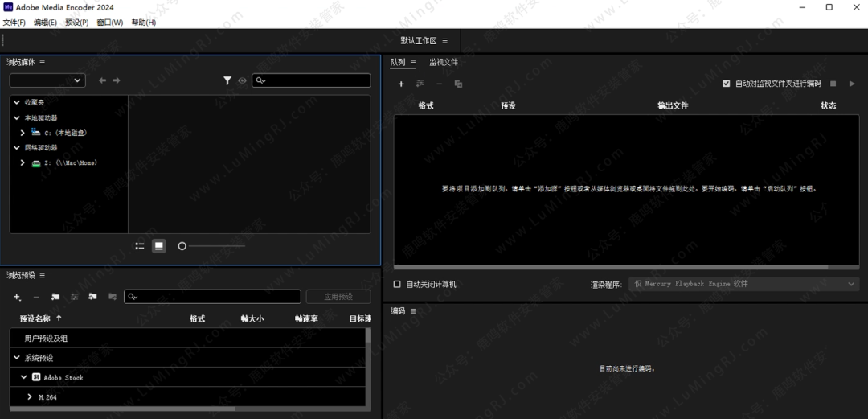Click the new preset group folder icon
868x419 pixels.
point(55,297)
